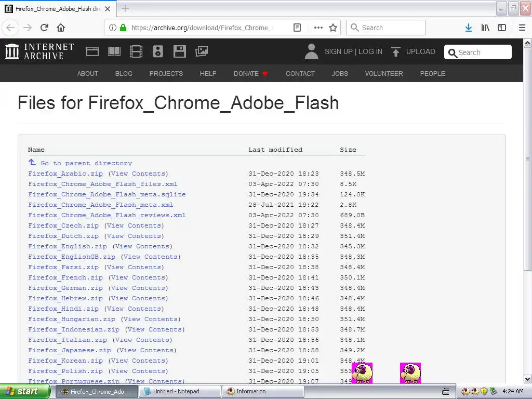
Task: Download Firefox_Japanese.zip file link
Action: coord(70,350)
